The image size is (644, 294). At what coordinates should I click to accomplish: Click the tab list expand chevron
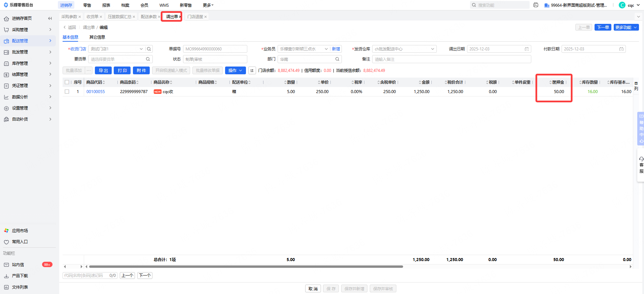click(x=638, y=17)
